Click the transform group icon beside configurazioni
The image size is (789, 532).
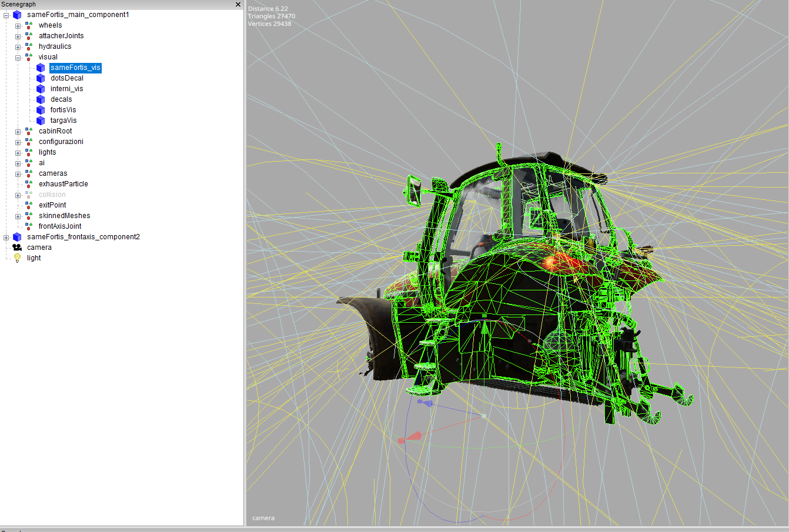[x=29, y=142]
